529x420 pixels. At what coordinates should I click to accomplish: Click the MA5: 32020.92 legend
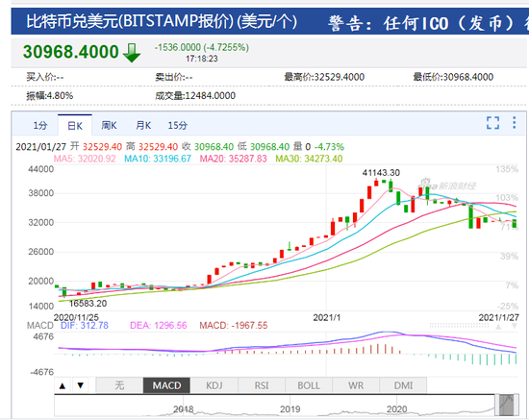coord(85,159)
